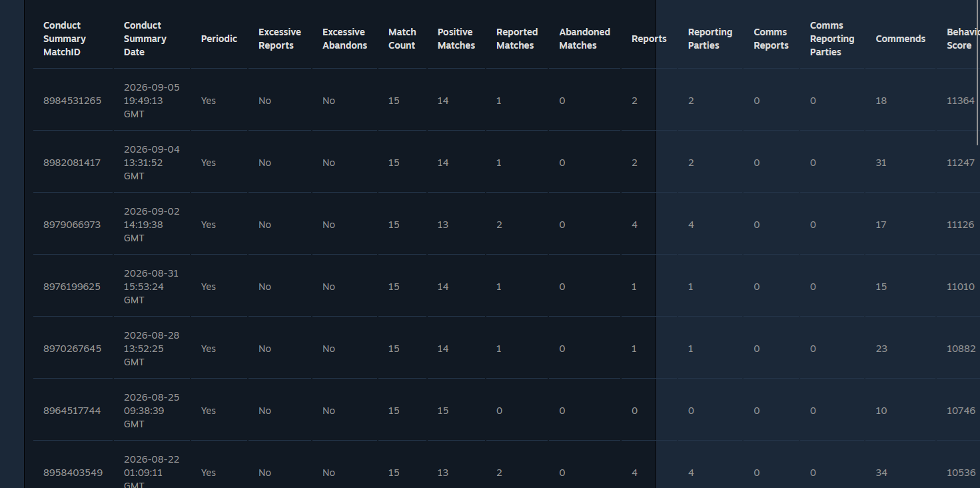This screenshot has width=980, height=488.
Task: Select match ID 8976199625
Action: [72, 287]
